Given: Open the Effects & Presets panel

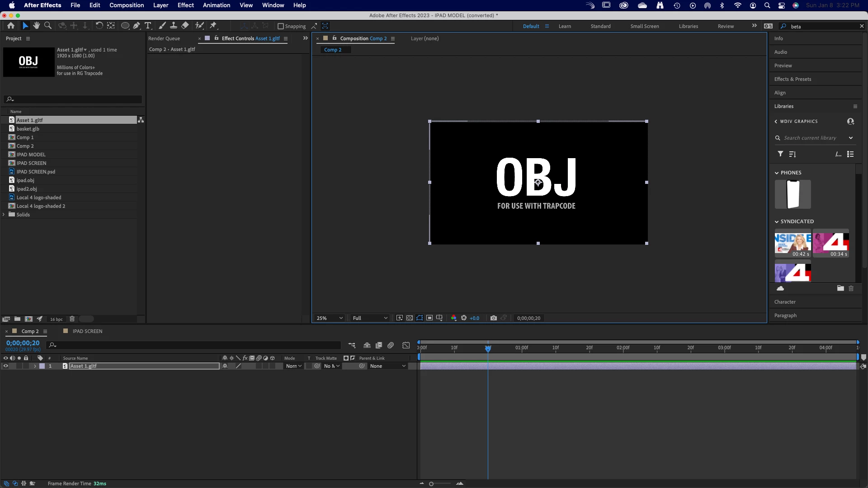Looking at the screenshot, I should [x=793, y=79].
